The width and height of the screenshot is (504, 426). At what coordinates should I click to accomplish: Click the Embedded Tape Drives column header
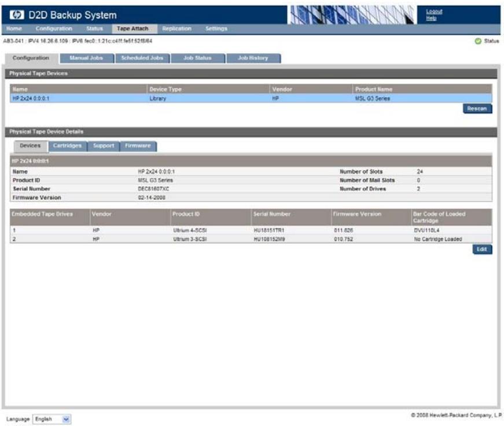(x=50, y=217)
